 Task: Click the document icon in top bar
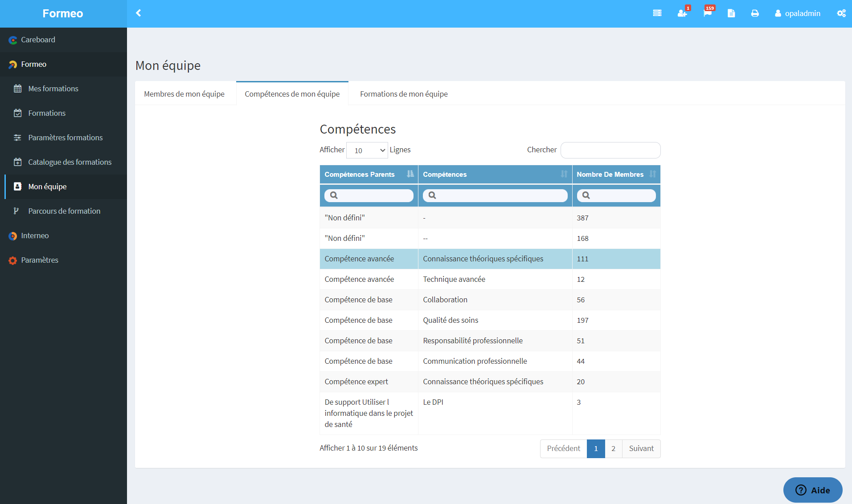[x=731, y=13]
